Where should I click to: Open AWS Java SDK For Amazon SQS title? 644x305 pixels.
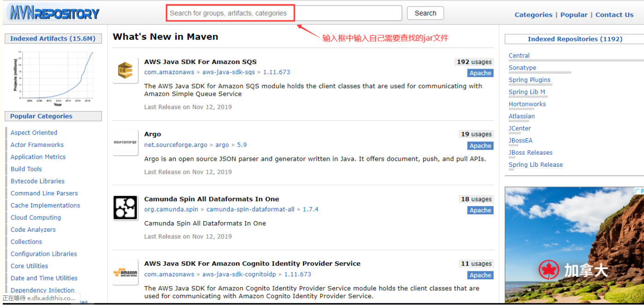tap(200, 62)
